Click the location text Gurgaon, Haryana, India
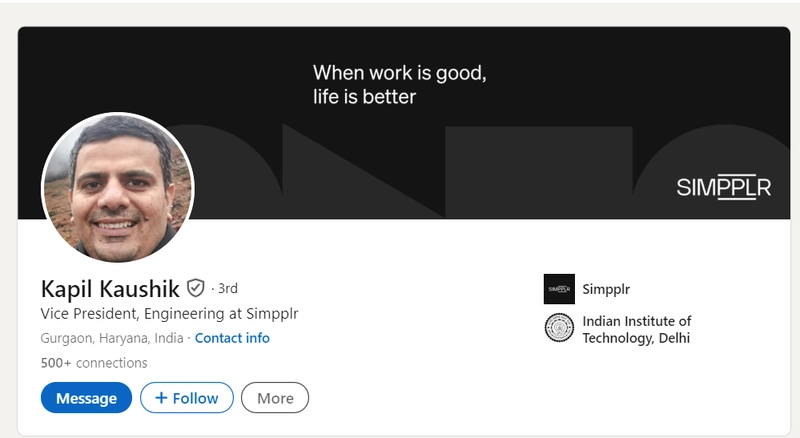This screenshot has width=800, height=438. coord(112,338)
